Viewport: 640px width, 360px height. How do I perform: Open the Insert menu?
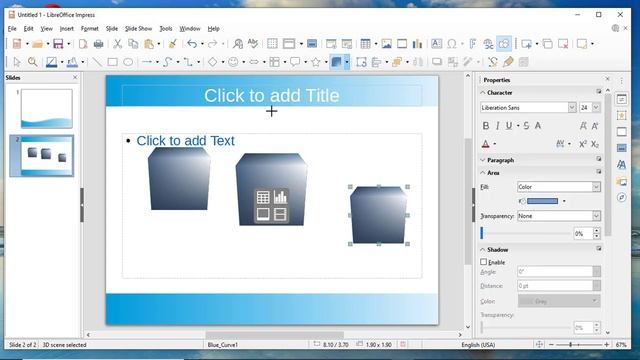67,29
